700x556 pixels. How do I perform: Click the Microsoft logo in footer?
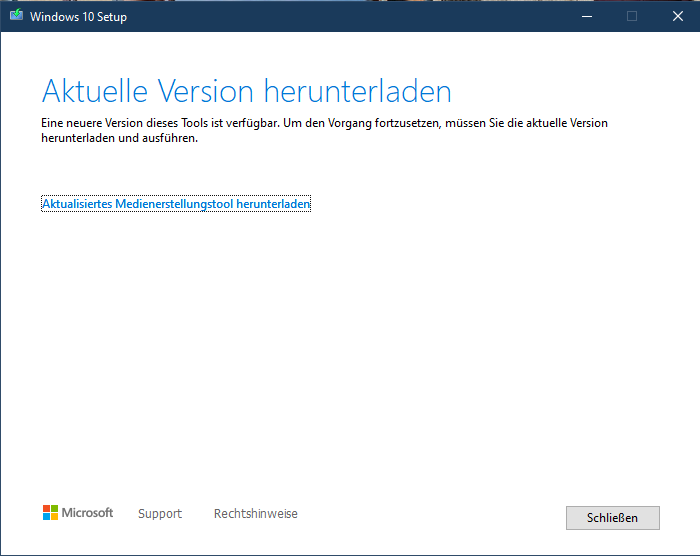[78, 513]
